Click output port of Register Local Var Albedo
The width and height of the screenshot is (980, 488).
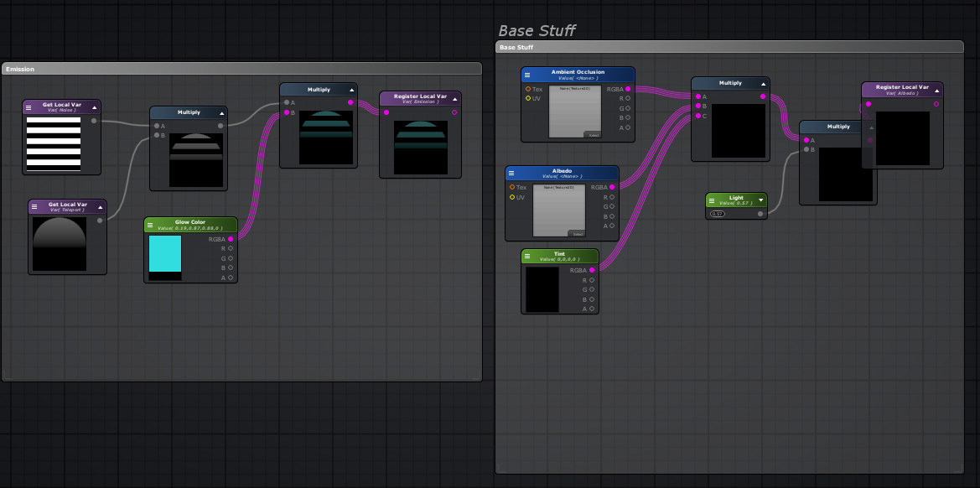coord(936,104)
